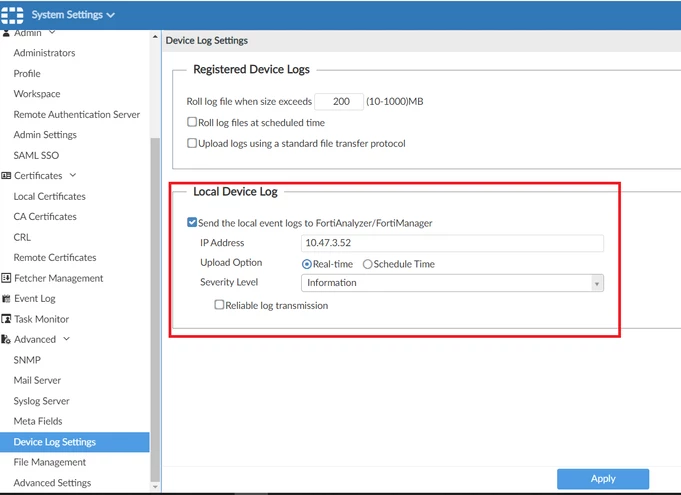Click the Fortinet logo icon

(x=12, y=15)
